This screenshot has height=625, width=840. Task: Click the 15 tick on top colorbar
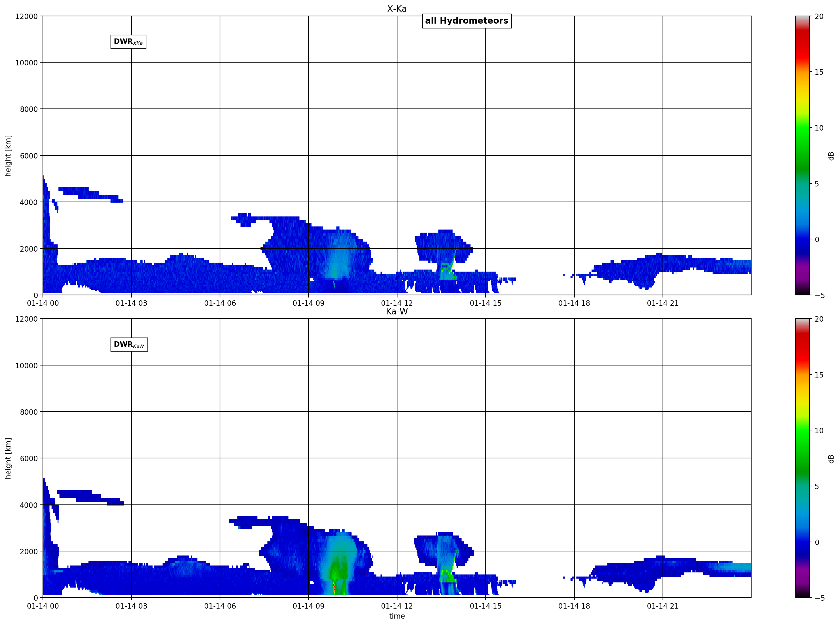819,72
